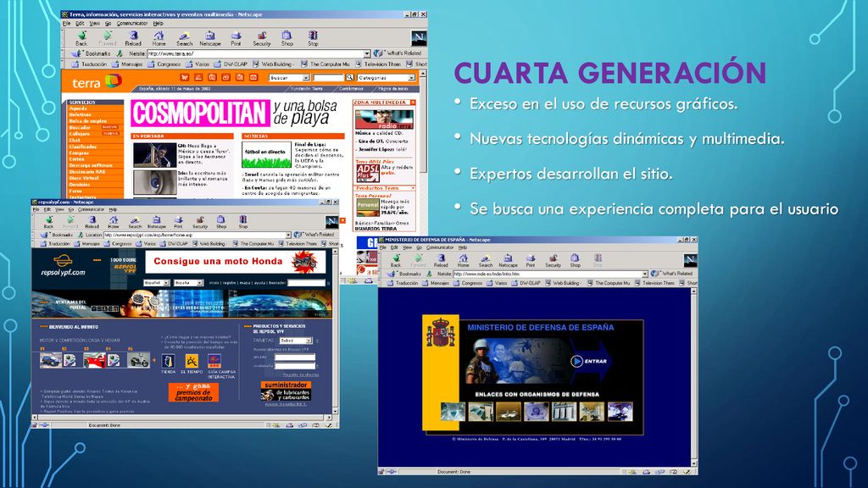Click the Stop icon in Terra window
The height and width of the screenshot is (488, 868).
(x=313, y=36)
